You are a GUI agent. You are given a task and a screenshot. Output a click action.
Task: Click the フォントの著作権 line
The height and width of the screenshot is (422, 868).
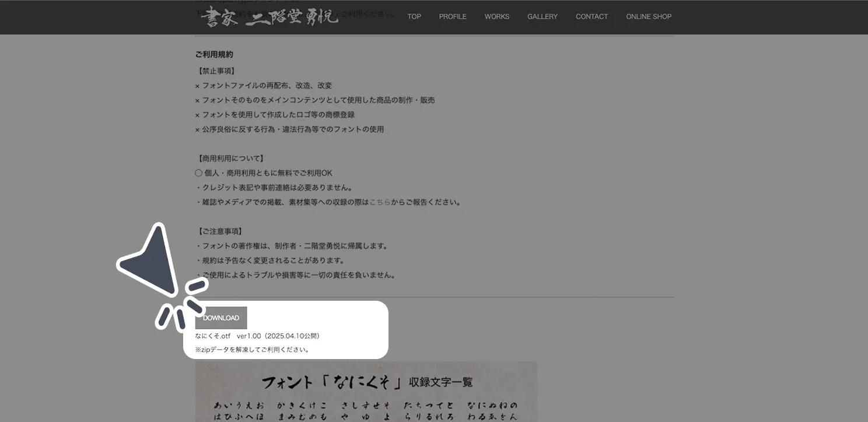pos(292,246)
